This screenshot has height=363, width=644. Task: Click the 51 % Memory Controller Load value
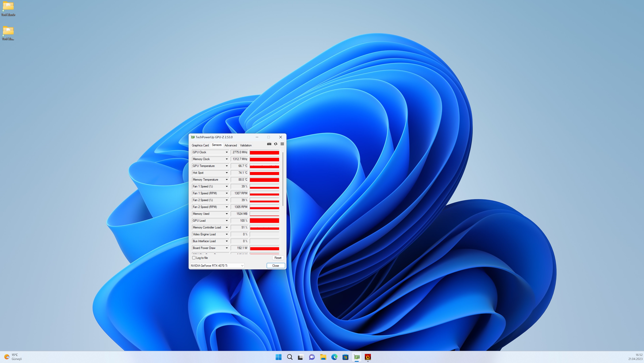239,228
